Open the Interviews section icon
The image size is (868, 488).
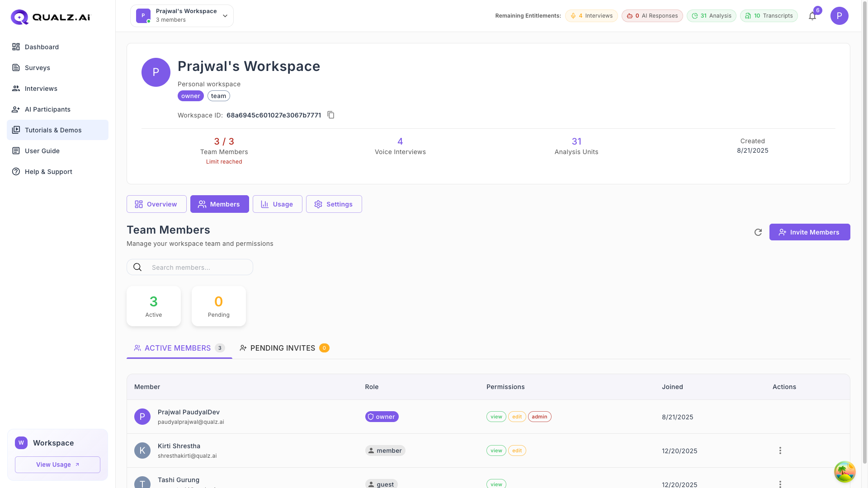coord(16,88)
